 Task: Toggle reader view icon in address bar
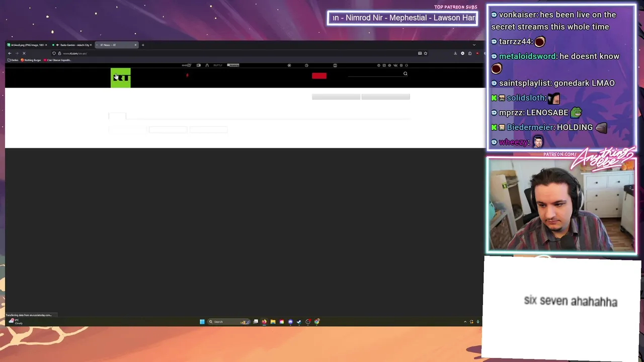[420, 53]
